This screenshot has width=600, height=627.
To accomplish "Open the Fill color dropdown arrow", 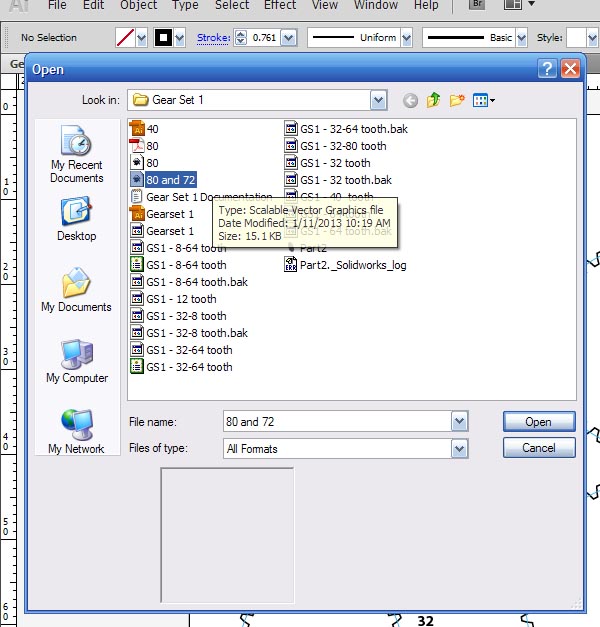I will point(141,38).
